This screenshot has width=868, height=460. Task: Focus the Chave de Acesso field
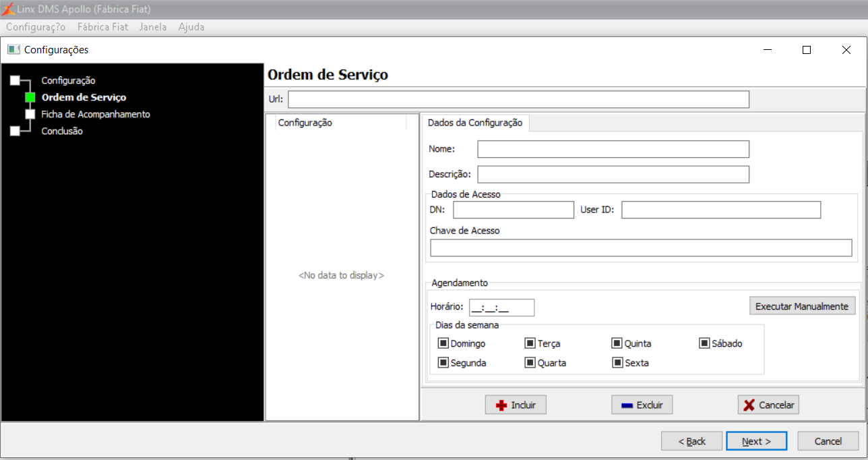click(x=641, y=248)
